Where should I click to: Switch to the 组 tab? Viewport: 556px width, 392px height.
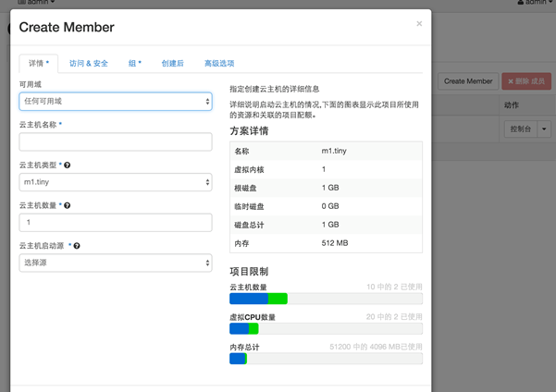[135, 64]
